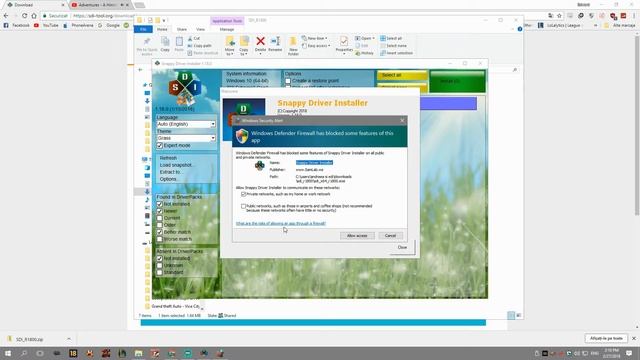This screenshot has height=360, width=640.
Task: Open the firewall risks help link
Action: 281,224
